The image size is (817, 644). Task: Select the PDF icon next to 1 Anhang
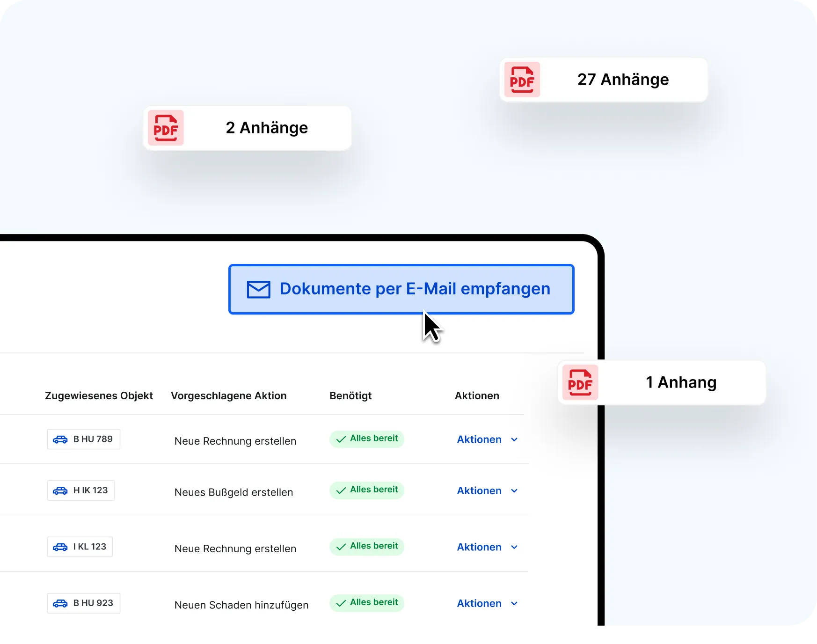[x=580, y=382]
